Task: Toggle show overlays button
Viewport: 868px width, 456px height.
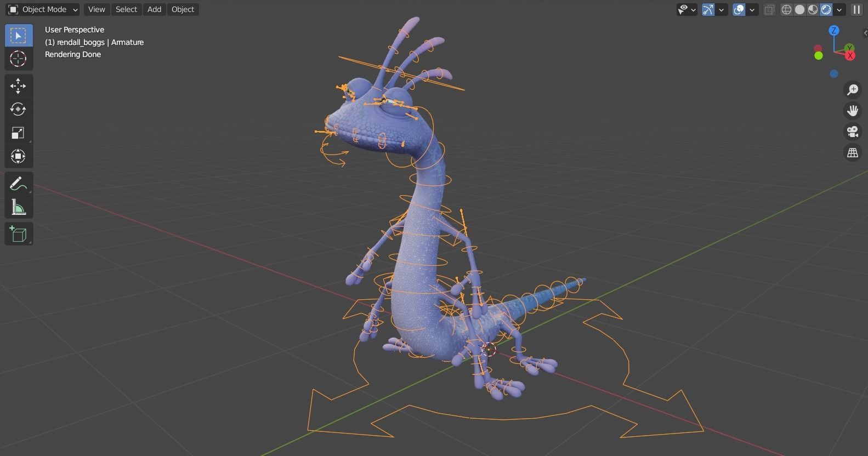Action: coord(739,9)
